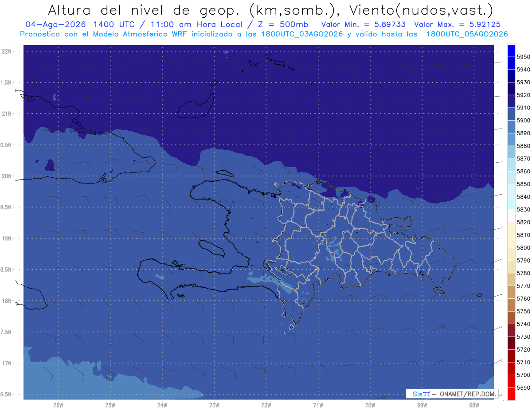Click the 5740 legend label

(523, 324)
